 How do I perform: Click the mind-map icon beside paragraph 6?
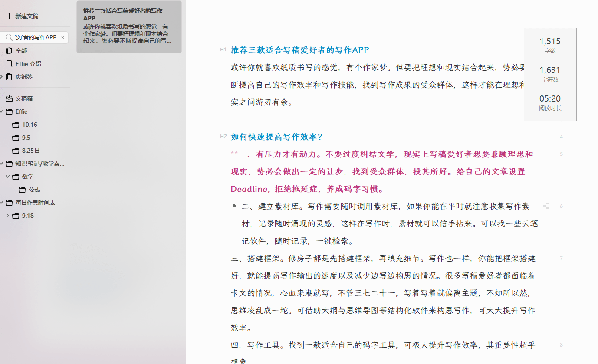tap(546, 206)
